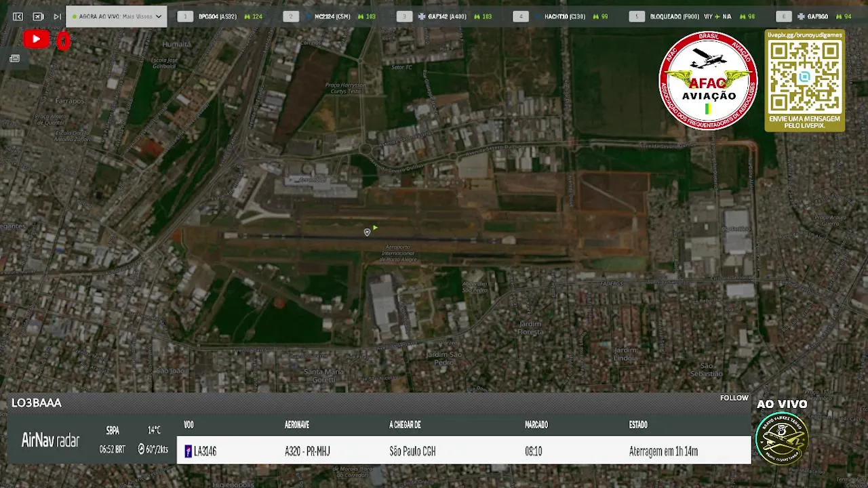The height and width of the screenshot is (488, 868).
Task: Click scheduled time 08:10
Action: click(533, 451)
